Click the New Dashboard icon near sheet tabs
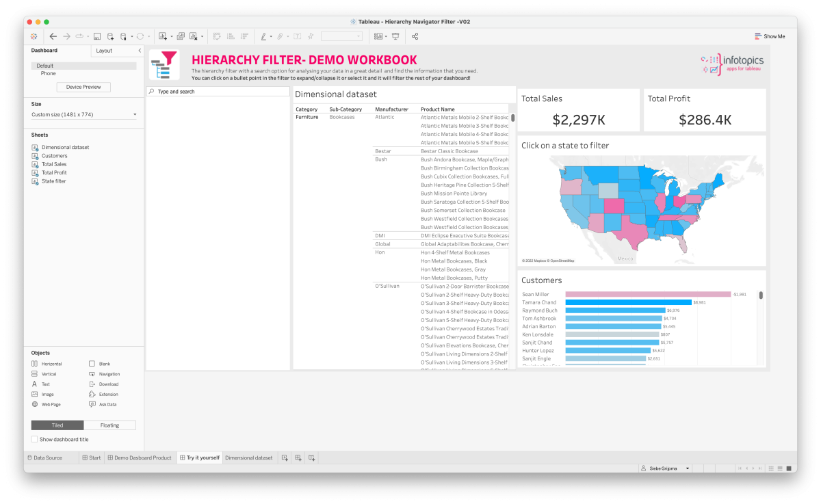The image size is (821, 504). click(x=298, y=457)
